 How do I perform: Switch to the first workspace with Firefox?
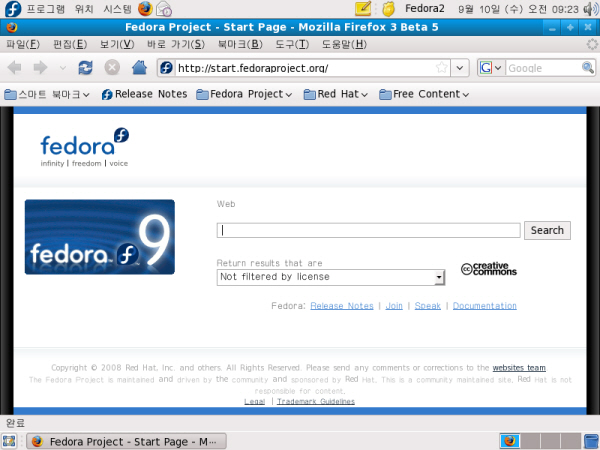(509, 441)
